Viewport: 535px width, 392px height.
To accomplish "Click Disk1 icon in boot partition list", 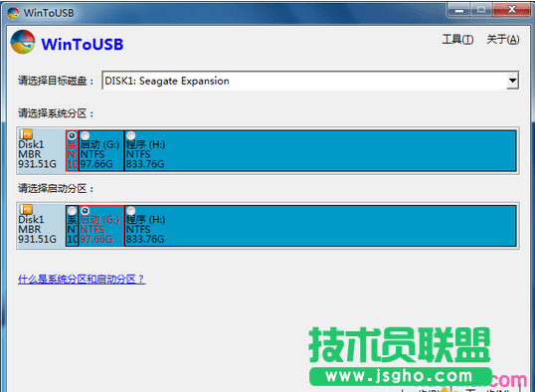I will pos(26,209).
